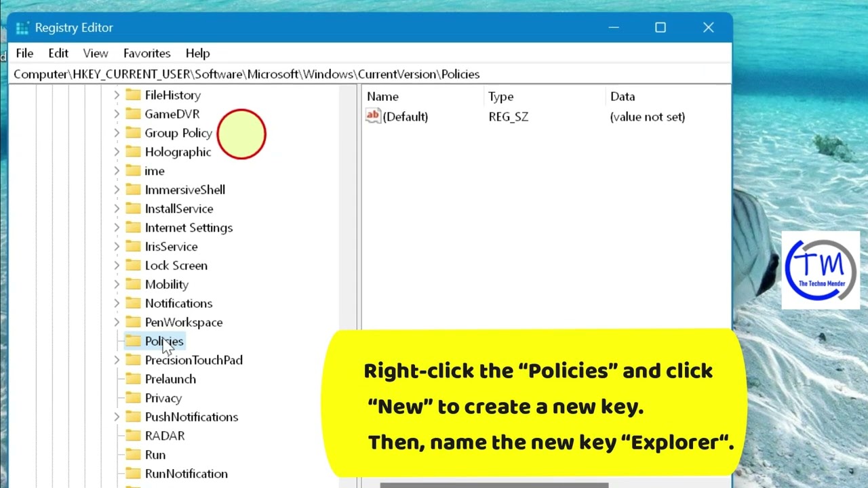The width and height of the screenshot is (868, 488).
Task: Open the Favorites menu
Action: pyautogui.click(x=146, y=53)
